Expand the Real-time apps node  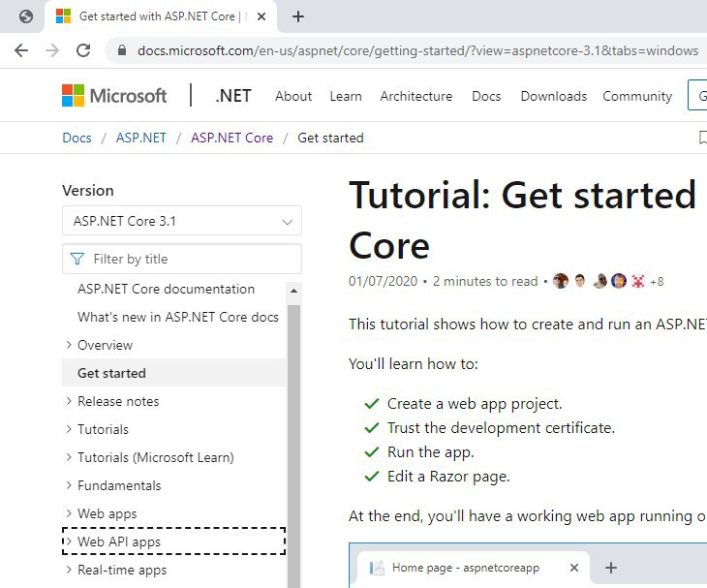pyautogui.click(x=69, y=570)
